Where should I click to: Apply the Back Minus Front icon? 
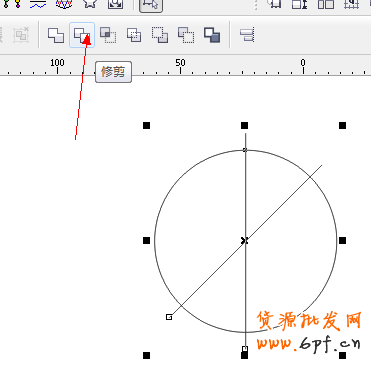click(186, 35)
